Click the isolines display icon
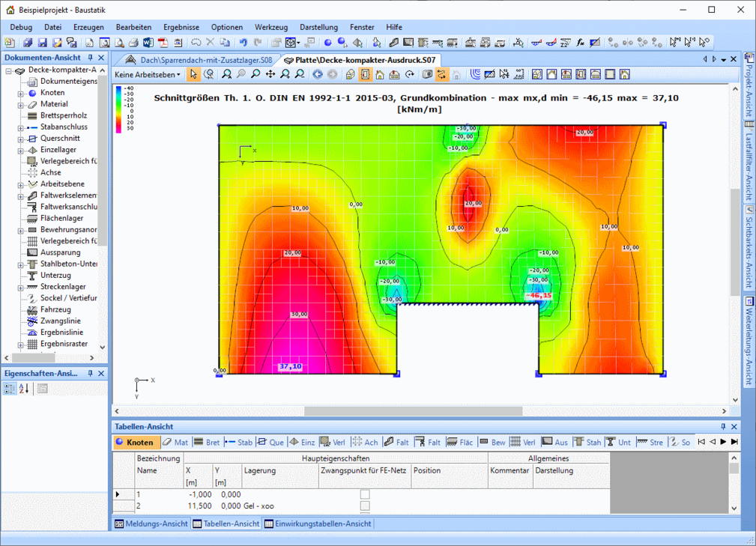The image size is (756, 546). click(x=475, y=74)
